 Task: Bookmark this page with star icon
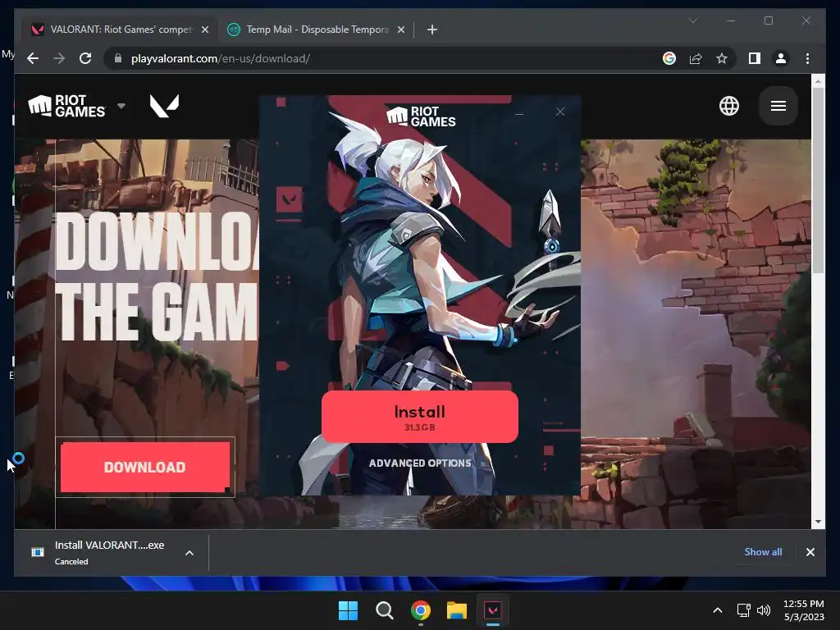(722, 58)
